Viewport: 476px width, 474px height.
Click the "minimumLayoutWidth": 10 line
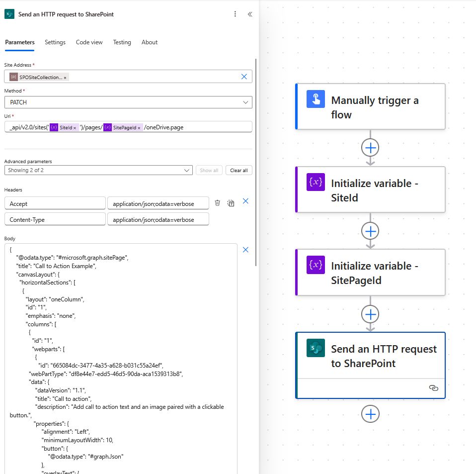coord(77,440)
